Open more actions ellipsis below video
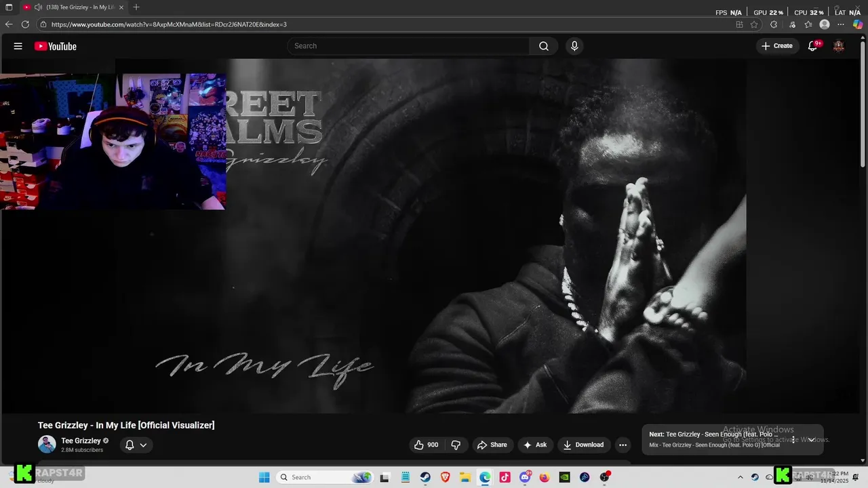Viewport: 868px width, 488px height. pyautogui.click(x=623, y=445)
